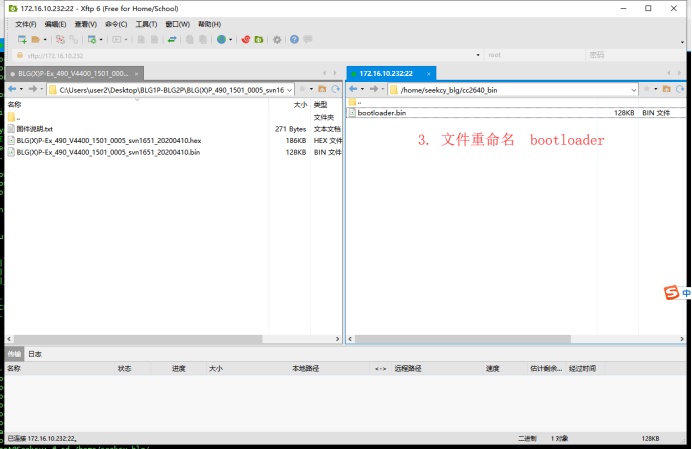Click the gray feedback speech bubble icon
The height and width of the screenshot is (449, 692).
[308, 39]
